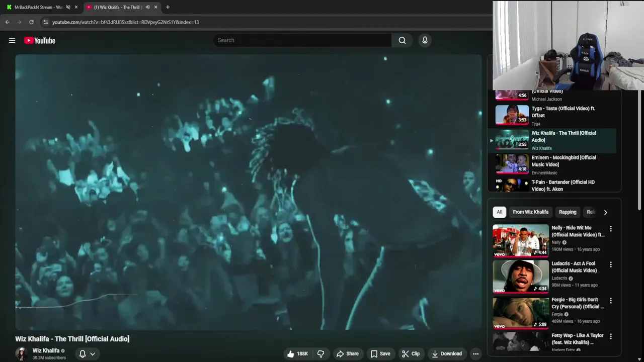The image size is (644, 362).
Task: Open Fetty Wap - Like A Taylor title
Action: coord(577,339)
